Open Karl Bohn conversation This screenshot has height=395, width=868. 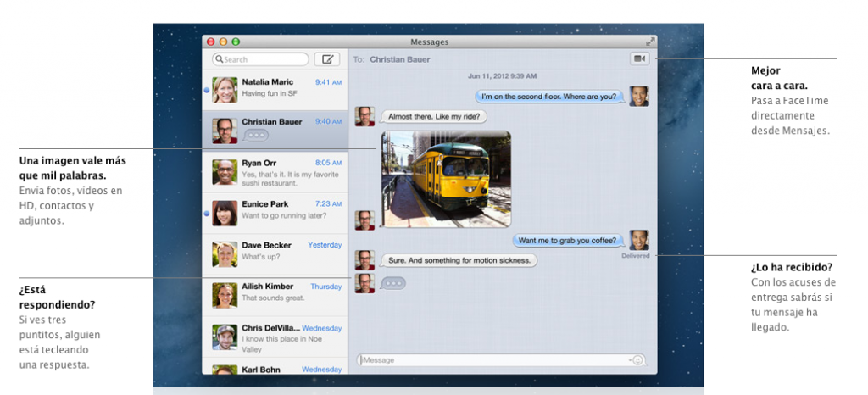point(275,367)
